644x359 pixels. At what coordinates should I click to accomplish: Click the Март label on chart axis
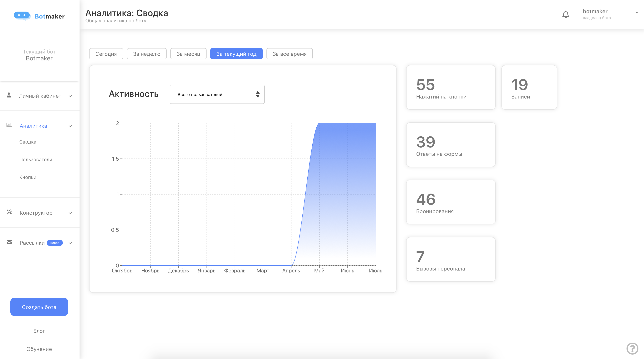[263, 271]
